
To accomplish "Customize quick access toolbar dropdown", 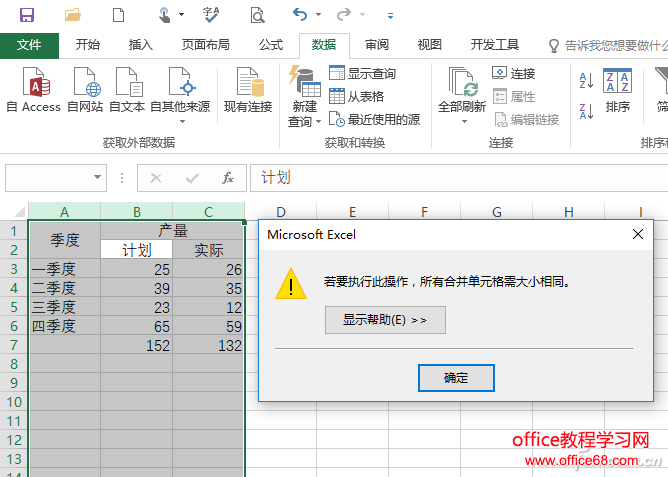I will pyautogui.click(x=390, y=16).
